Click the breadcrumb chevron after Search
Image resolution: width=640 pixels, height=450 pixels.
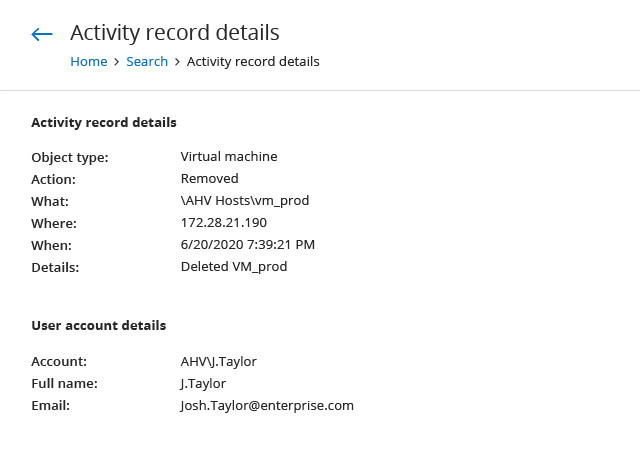(177, 62)
